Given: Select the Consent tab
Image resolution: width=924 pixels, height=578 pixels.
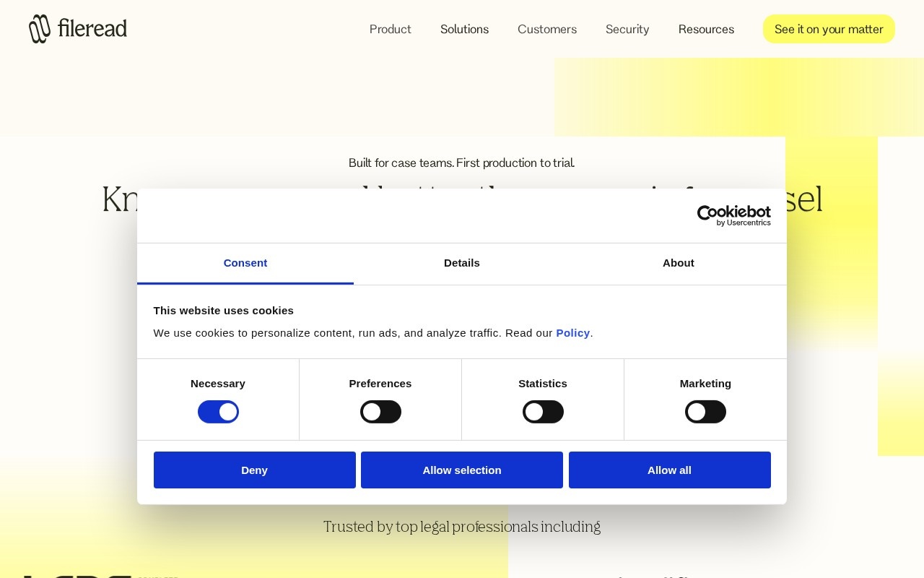Looking at the screenshot, I should [245, 264].
